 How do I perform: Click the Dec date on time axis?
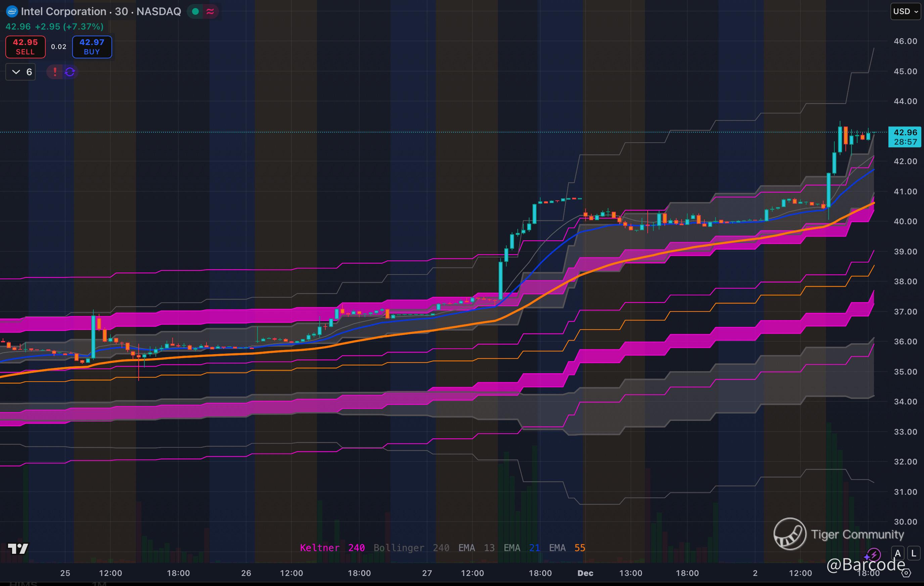point(585,573)
